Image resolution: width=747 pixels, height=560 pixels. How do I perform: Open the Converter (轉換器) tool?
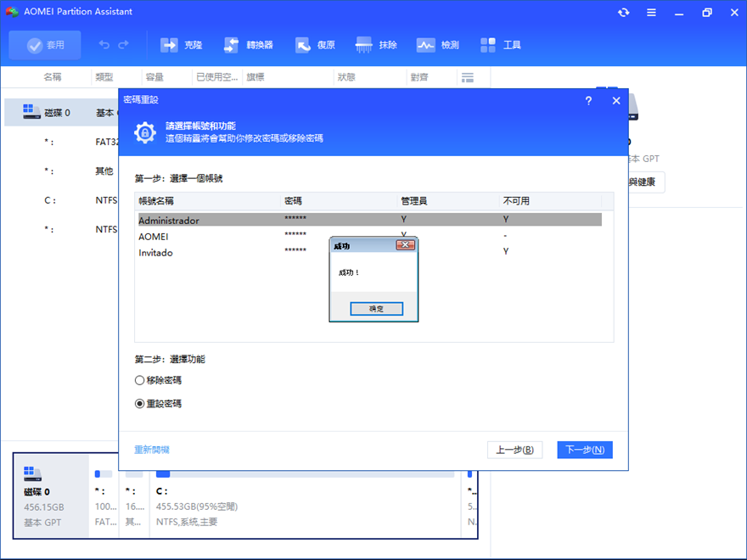pyautogui.click(x=248, y=45)
